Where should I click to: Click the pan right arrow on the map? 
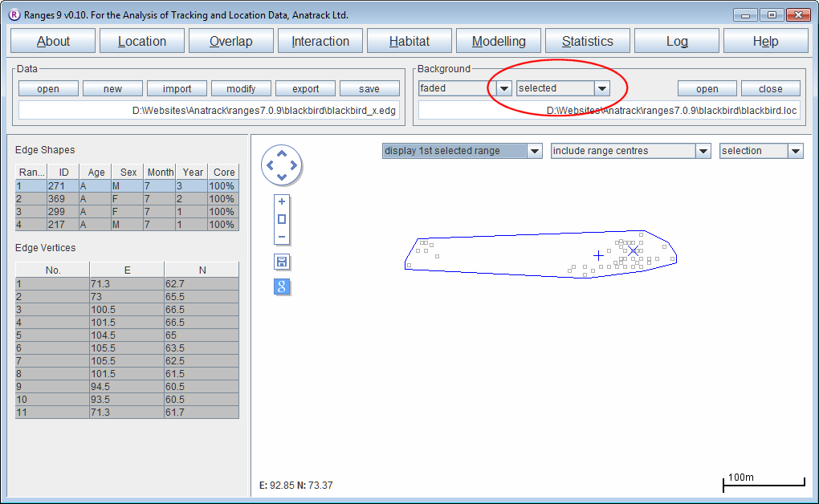[x=293, y=166]
